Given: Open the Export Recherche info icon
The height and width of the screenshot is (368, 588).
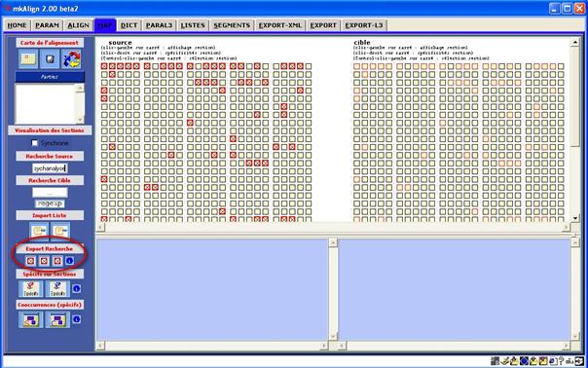Looking at the screenshot, I should (x=69, y=261).
